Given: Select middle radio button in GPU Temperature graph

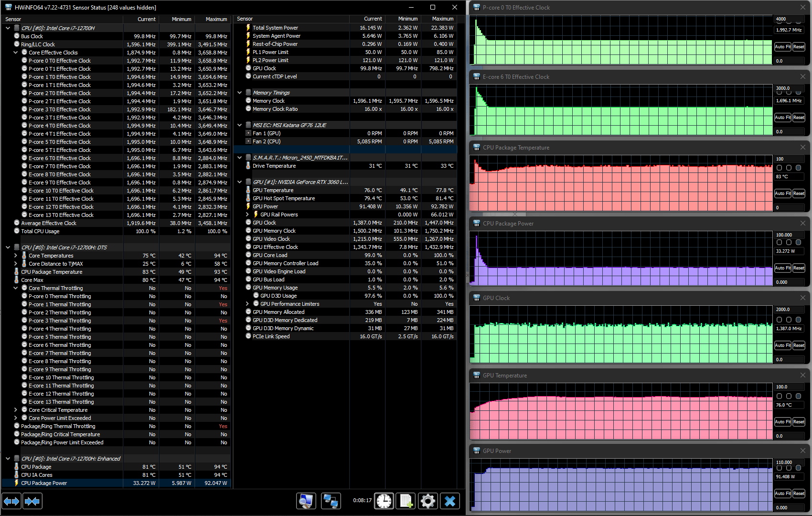Looking at the screenshot, I should (x=789, y=396).
